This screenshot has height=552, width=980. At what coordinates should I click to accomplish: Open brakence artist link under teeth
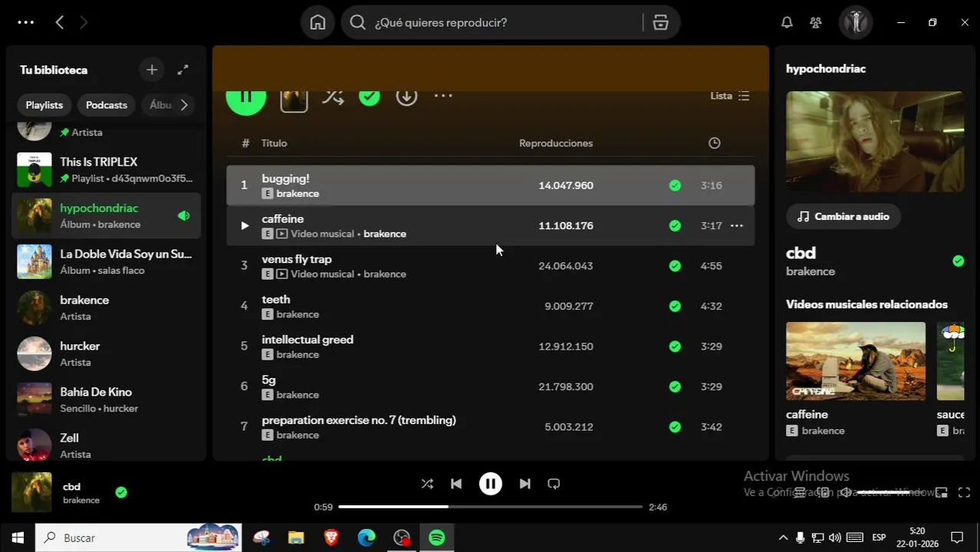(x=298, y=314)
